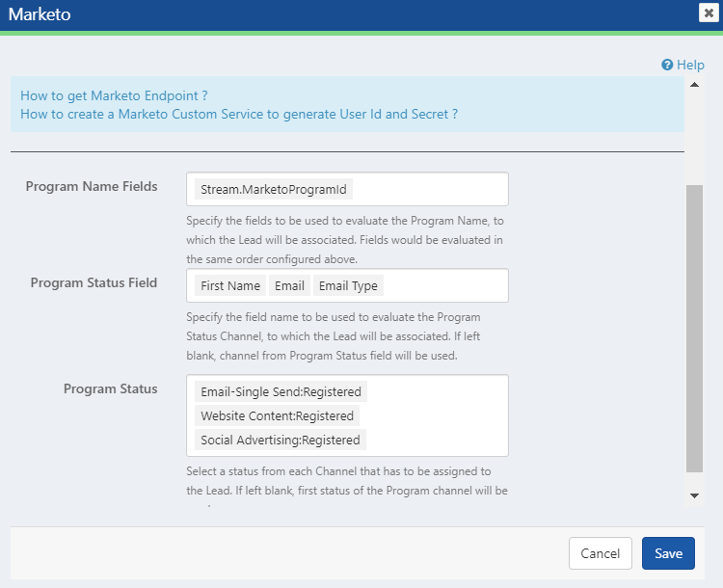The image size is (723, 588).
Task: Select the First Name tag
Action: [230, 286]
